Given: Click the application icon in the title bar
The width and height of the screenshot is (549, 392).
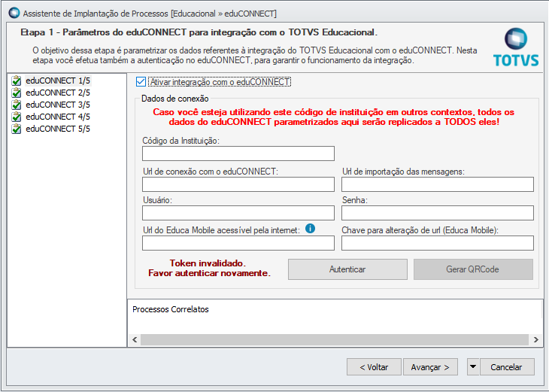Looking at the screenshot, I should pos(14,13).
